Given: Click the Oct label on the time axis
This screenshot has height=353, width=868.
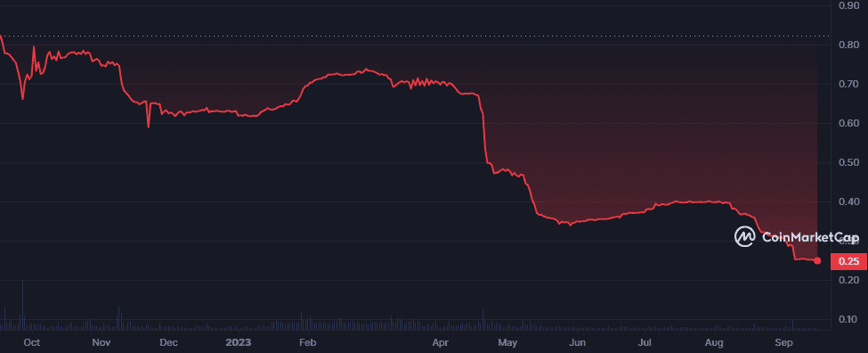Looking at the screenshot, I should pyautogui.click(x=31, y=342).
